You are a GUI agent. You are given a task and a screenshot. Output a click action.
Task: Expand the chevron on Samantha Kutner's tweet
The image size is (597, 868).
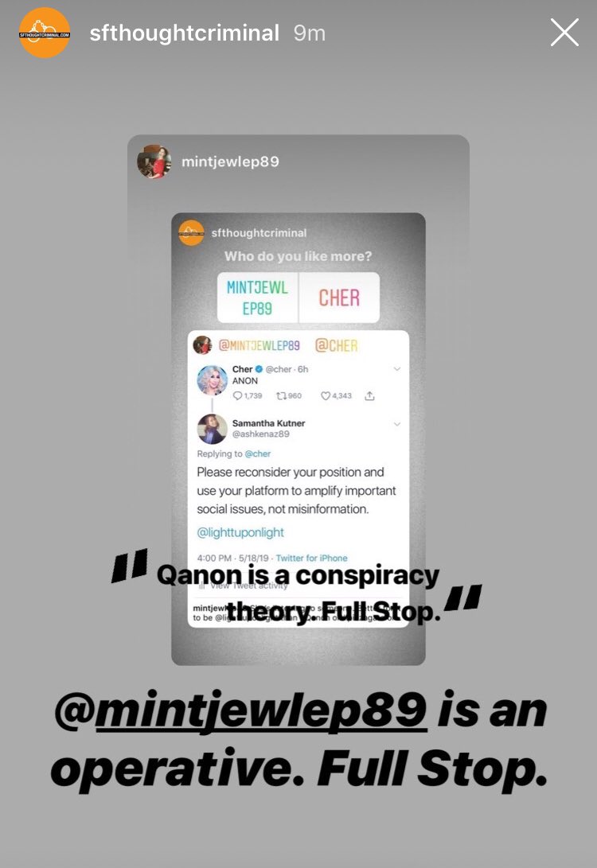[396, 424]
